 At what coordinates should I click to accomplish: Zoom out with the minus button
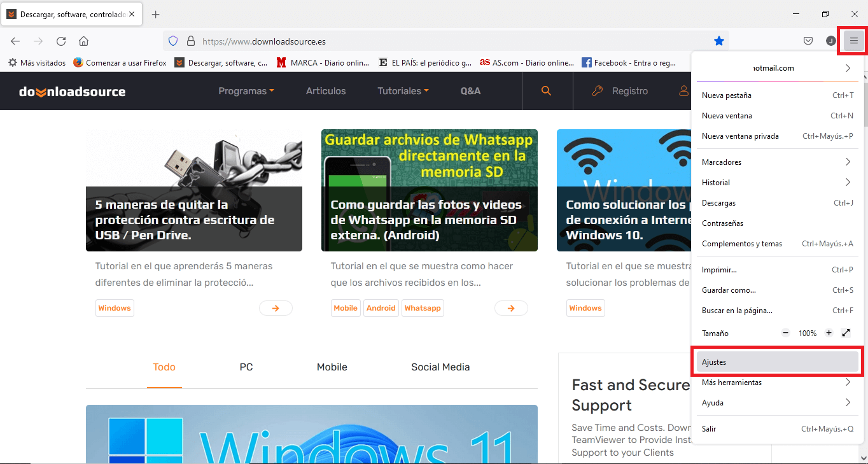click(x=785, y=333)
